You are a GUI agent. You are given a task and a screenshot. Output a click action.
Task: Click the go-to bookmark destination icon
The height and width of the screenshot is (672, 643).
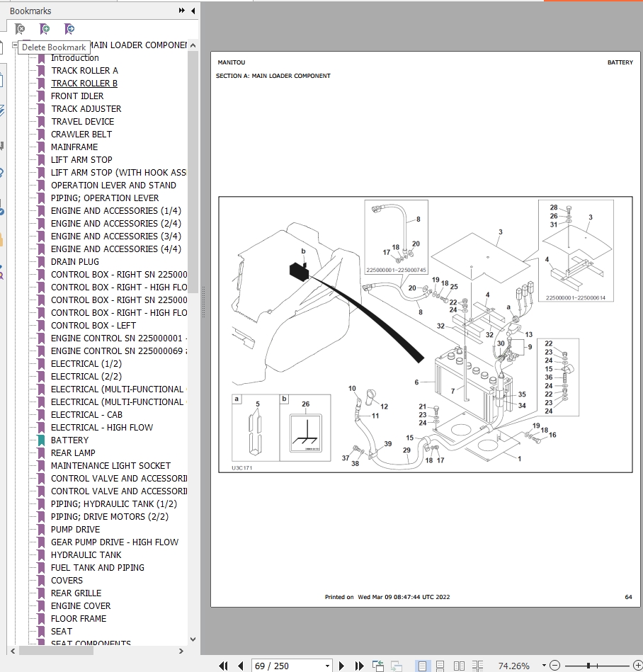(69, 29)
